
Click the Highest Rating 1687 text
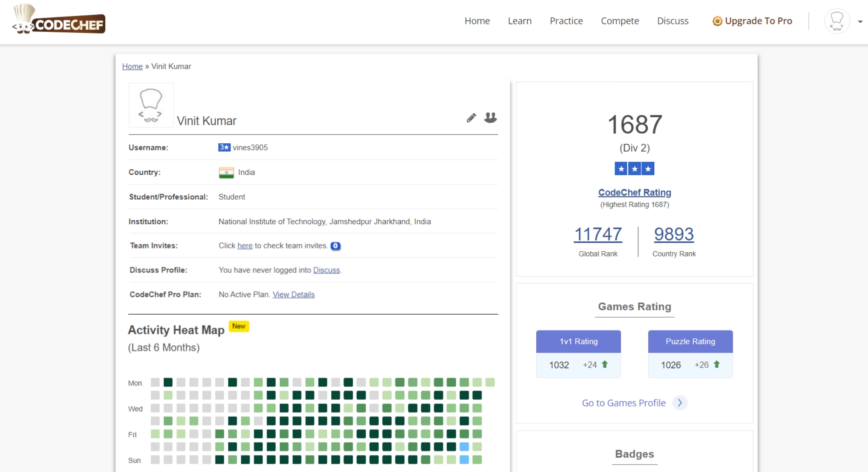click(x=635, y=205)
